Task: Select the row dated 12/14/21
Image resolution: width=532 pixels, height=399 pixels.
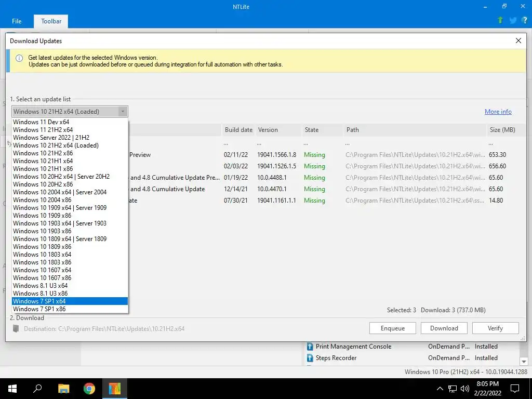Action: tap(327, 189)
